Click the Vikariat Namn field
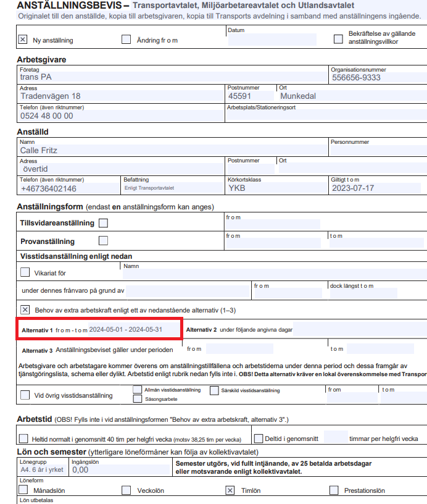This screenshot has height=504, width=427. coord(275,274)
